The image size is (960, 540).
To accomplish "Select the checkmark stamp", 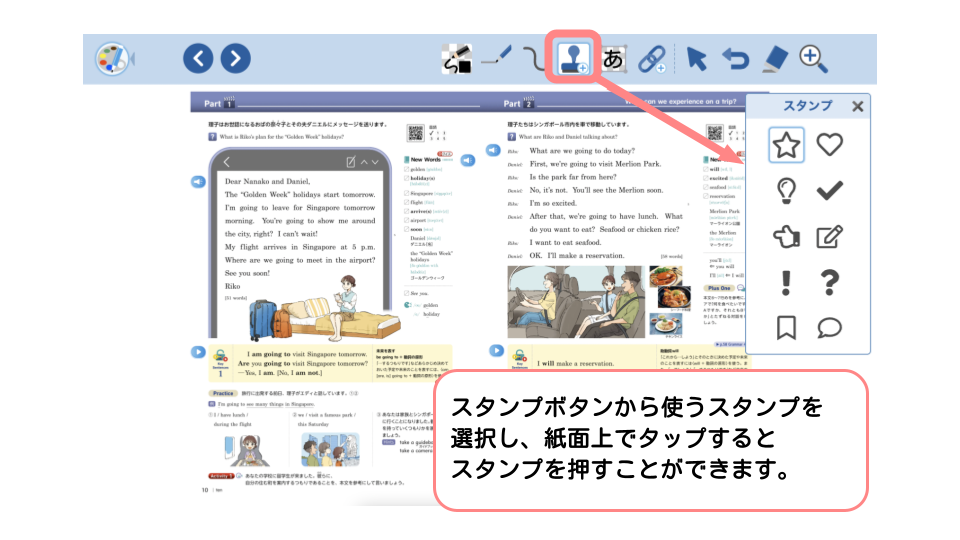I will [829, 190].
